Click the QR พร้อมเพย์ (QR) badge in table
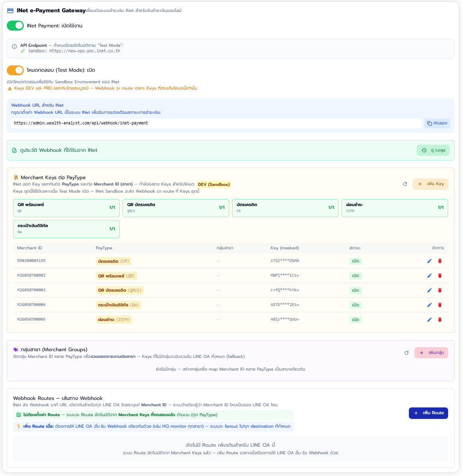Viewport: 462px width, 476px height. coord(117,276)
